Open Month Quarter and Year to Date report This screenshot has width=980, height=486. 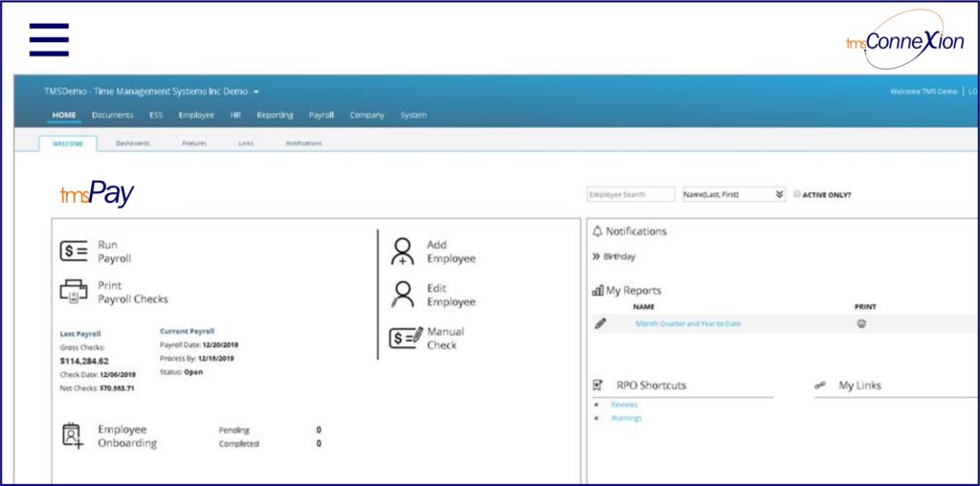tap(688, 323)
